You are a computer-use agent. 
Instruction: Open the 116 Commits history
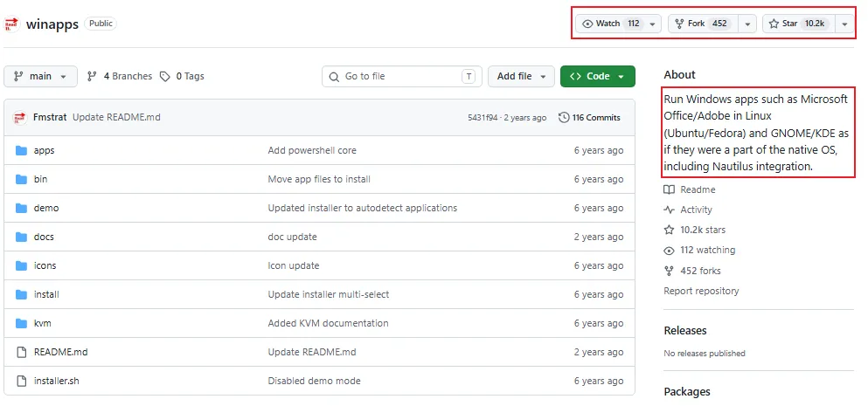[x=589, y=117]
